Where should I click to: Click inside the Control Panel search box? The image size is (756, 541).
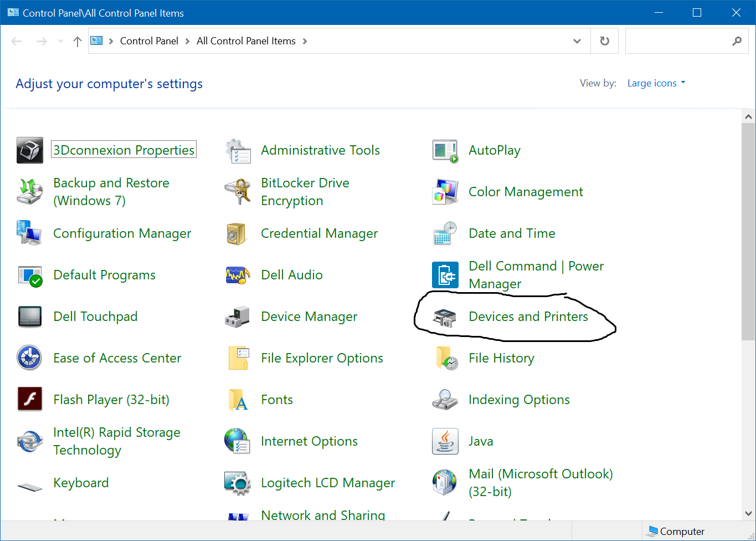[x=678, y=41]
